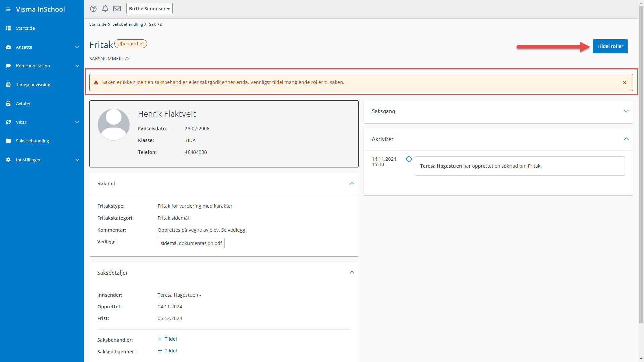This screenshot has width=644, height=362.
Task: Expand the Ansatte sidebar menu
Action: [77, 47]
